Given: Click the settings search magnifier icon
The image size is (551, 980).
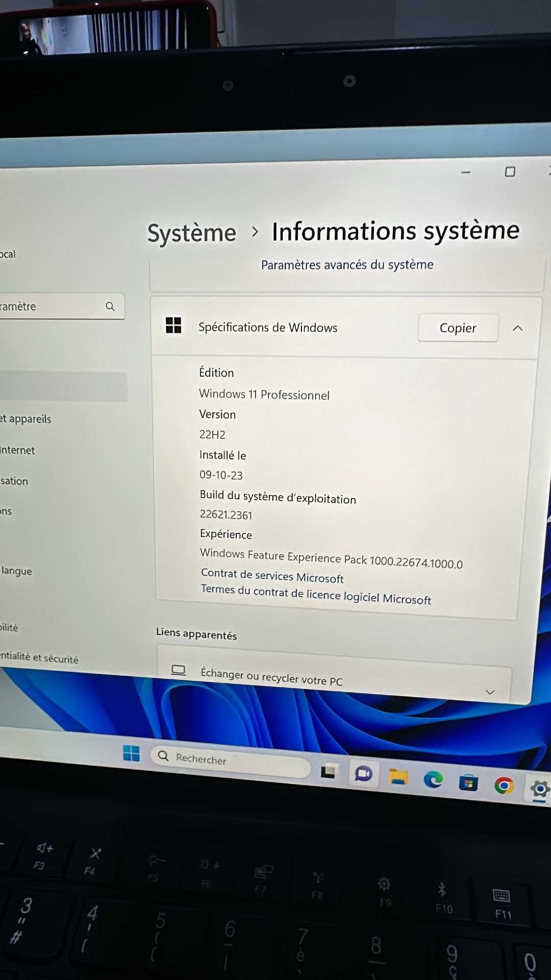Looking at the screenshot, I should click(110, 306).
